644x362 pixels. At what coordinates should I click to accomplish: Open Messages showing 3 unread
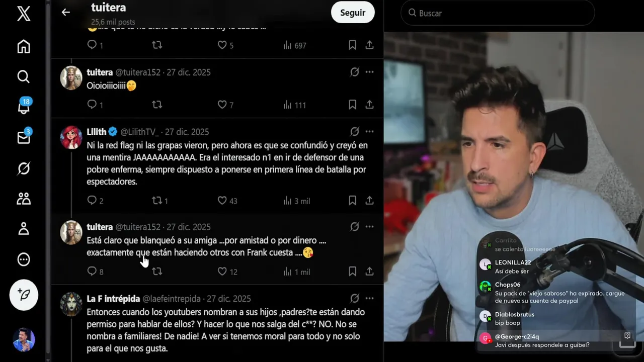(24, 137)
